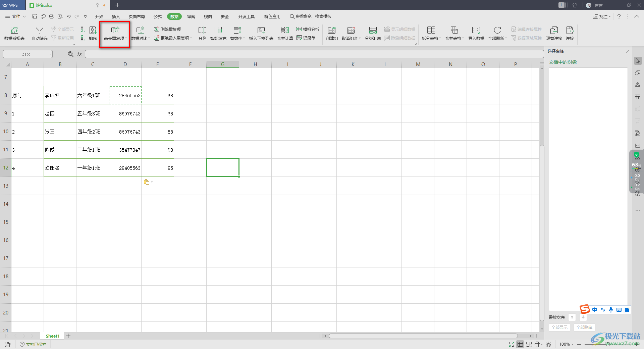Open Refresh All (全部刷新) dropdown

click(x=497, y=34)
